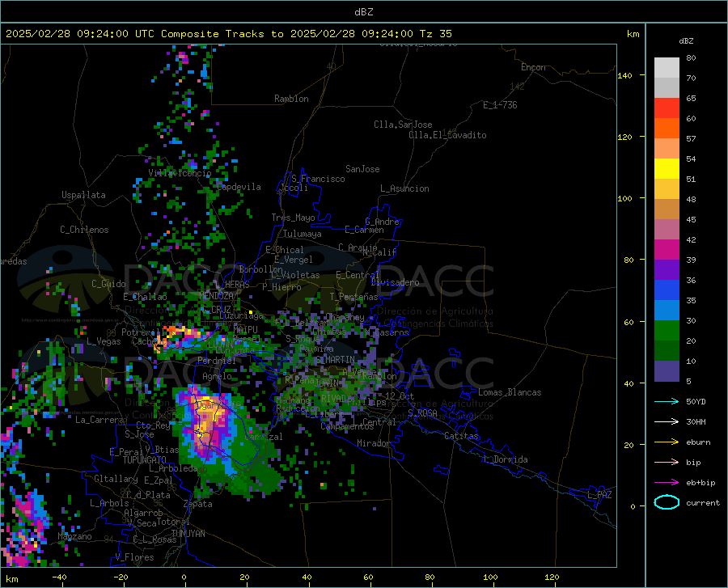Image resolution: width=728 pixels, height=588 pixels.
Task: Click the 'Lomas_Blancas' place label
Action: pos(510,392)
